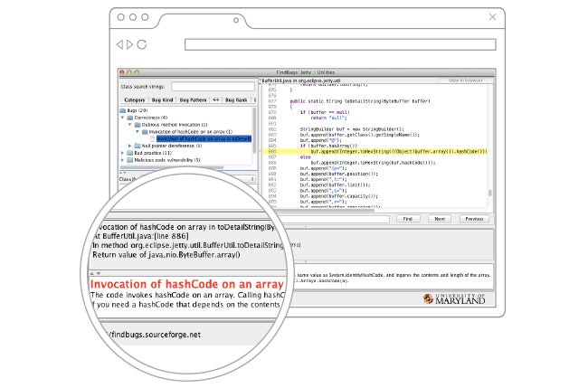Click the University of Maryland logo
This screenshot has width=588, height=388.
click(454, 299)
